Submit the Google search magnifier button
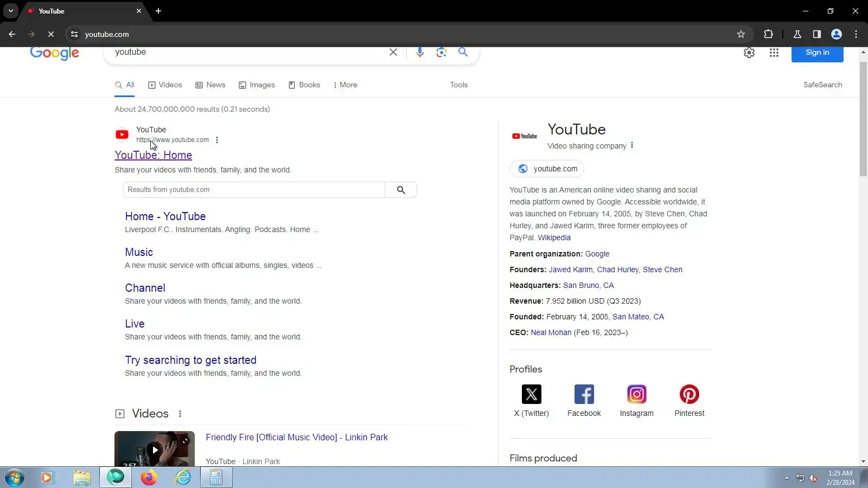The height and width of the screenshot is (488, 868). (463, 52)
